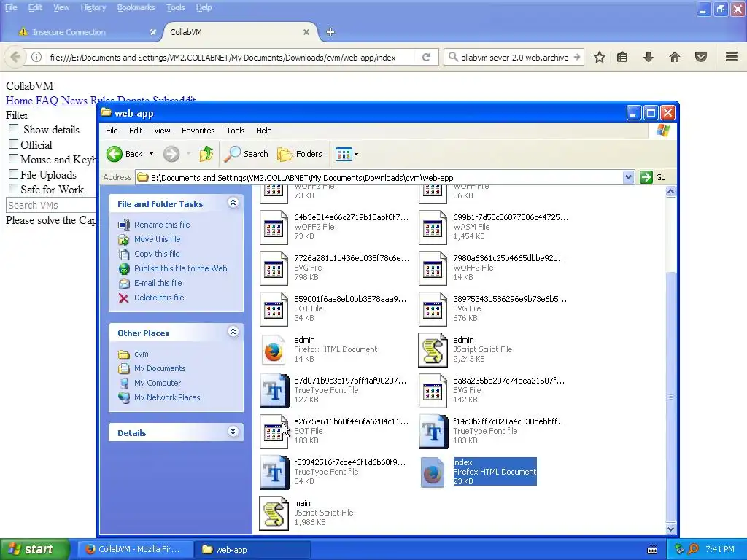Tick the Show details checkbox
This screenshot has width=747, height=560.
click(x=14, y=129)
